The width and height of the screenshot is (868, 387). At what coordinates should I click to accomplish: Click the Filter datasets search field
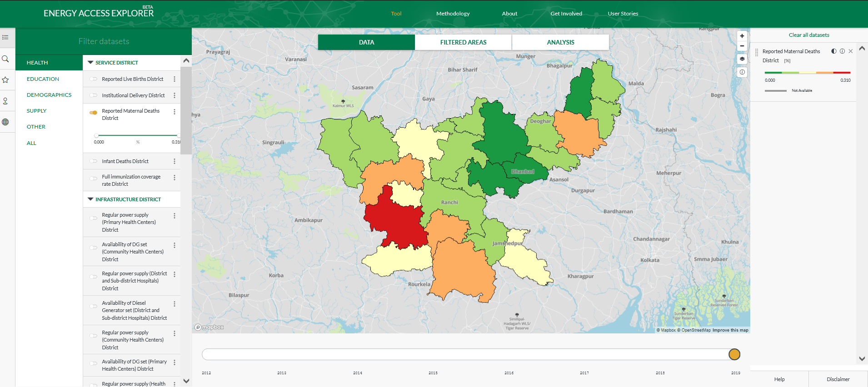click(x=104, y=41)
